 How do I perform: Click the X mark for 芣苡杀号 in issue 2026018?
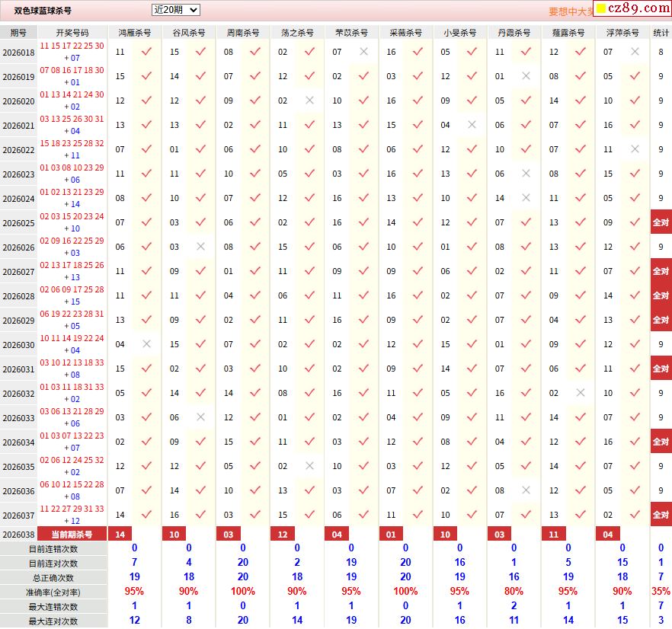click(x=363, y=52)
